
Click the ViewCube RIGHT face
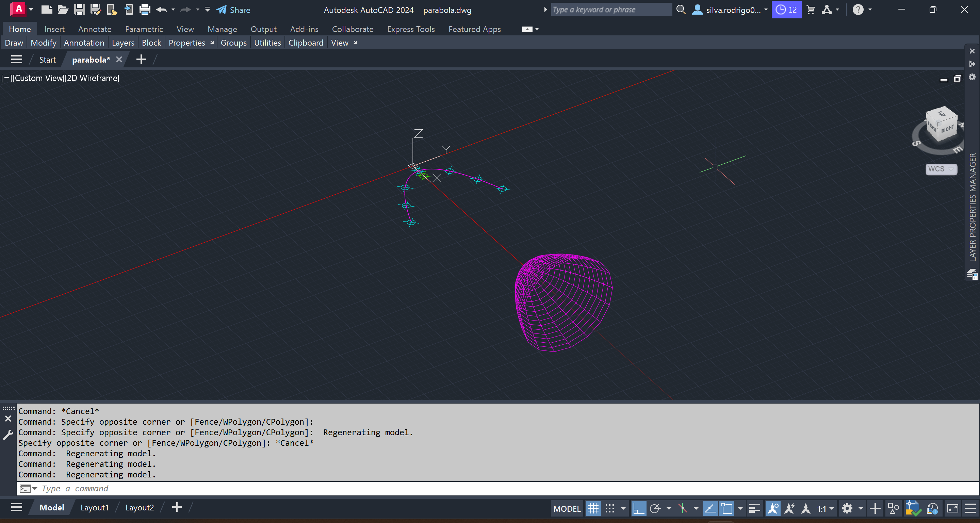947,129
